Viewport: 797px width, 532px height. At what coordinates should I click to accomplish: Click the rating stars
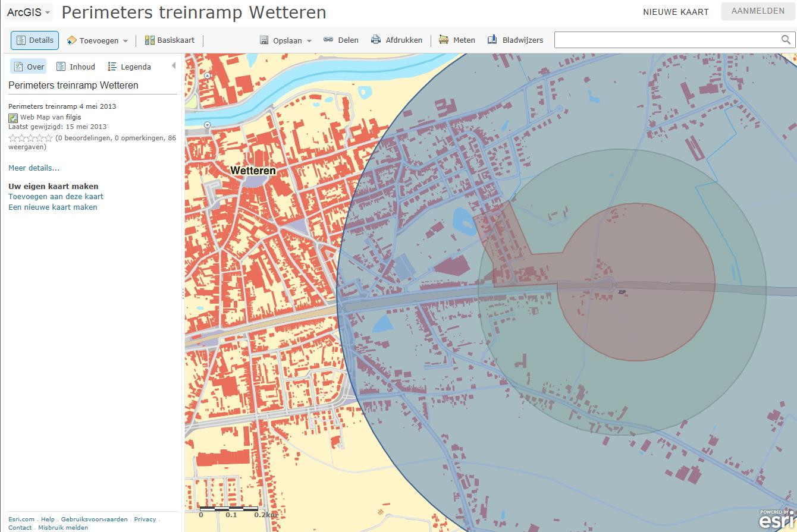tap(31, 138)
